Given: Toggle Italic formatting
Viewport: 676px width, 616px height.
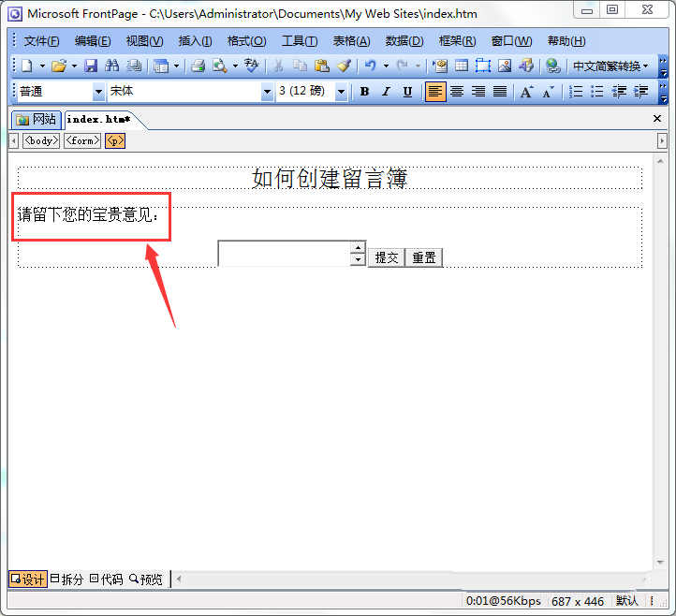Looking at the screenshot, I should pos(387,92).
